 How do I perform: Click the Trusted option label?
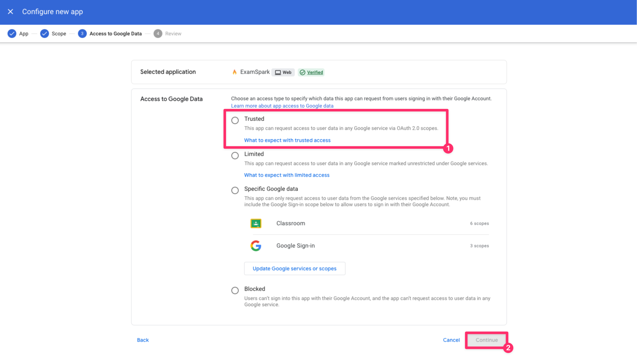coord(254,119)
